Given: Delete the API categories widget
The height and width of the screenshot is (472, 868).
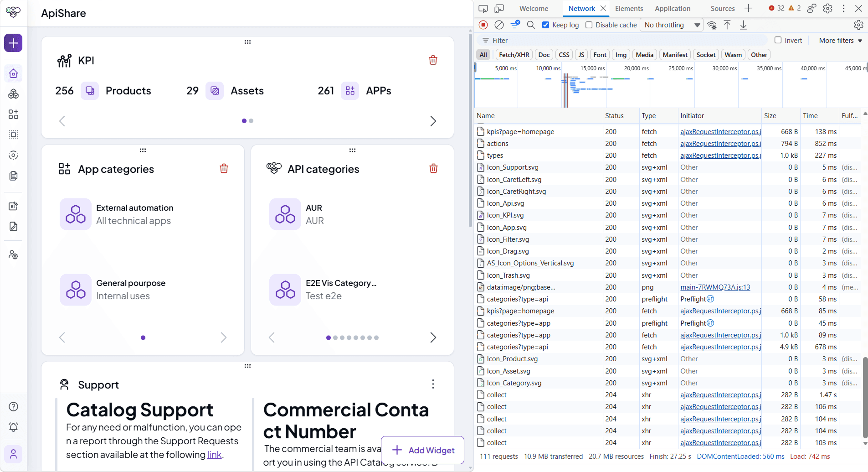Looking at the screenshot, I should click(433, 169).
